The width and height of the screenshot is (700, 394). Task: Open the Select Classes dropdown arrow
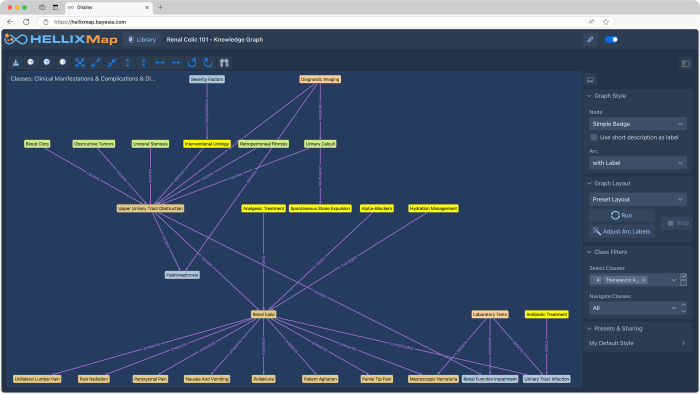coord(674,280)
